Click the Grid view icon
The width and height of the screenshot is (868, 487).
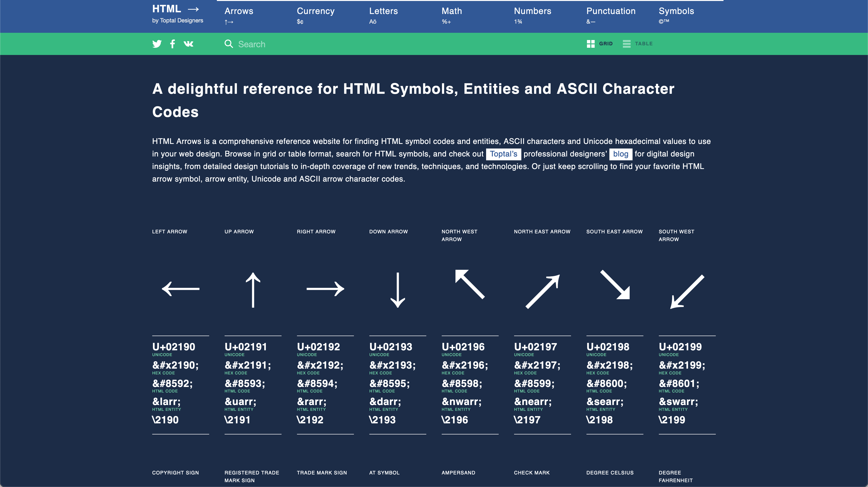pos(591,44)
